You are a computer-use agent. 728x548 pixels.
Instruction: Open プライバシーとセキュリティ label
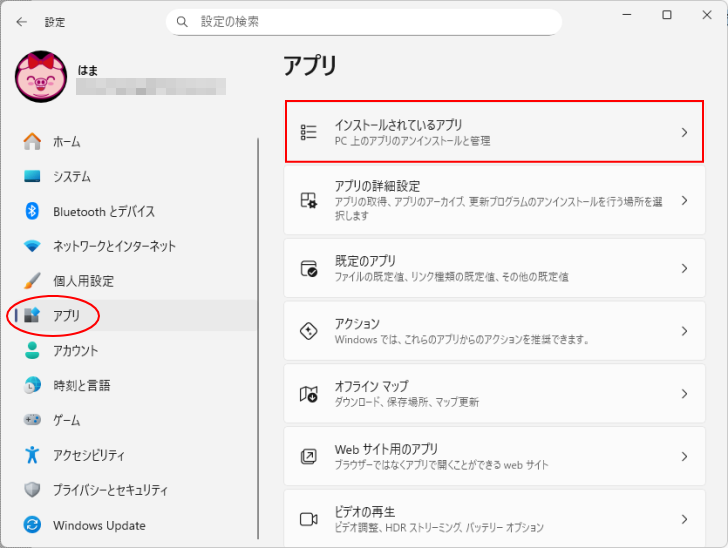[110, 490]
